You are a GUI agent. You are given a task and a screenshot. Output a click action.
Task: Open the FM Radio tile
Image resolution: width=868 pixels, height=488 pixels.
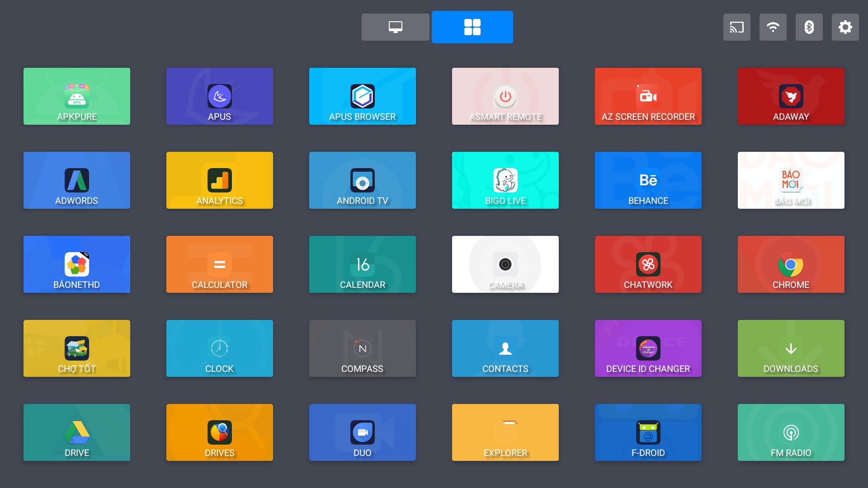791,432
